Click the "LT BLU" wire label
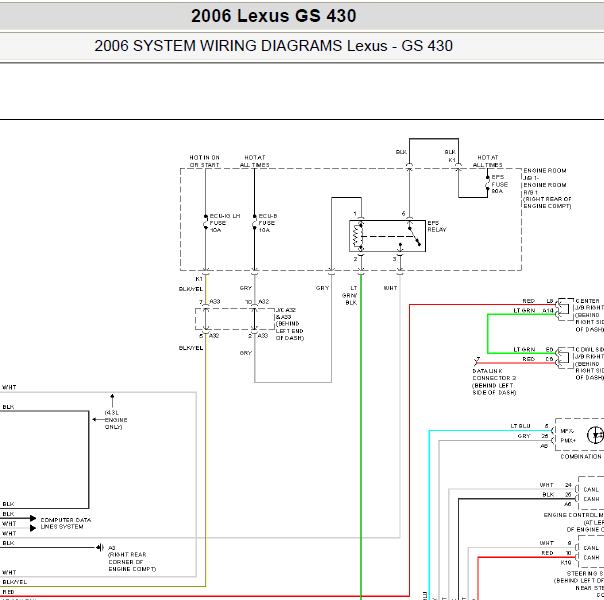The height and width of the screenshot is (600, 604). pyautogui.click(x=520, y=426)
